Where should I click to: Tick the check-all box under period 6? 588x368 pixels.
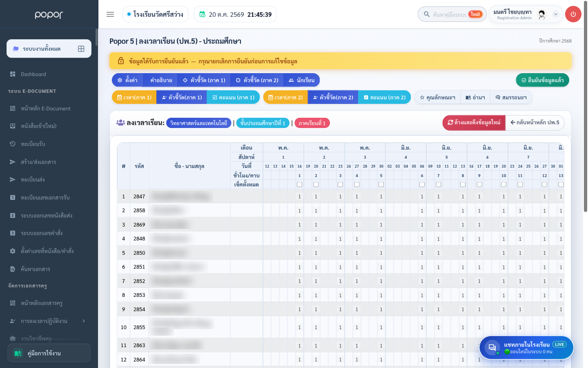[422, 184]
